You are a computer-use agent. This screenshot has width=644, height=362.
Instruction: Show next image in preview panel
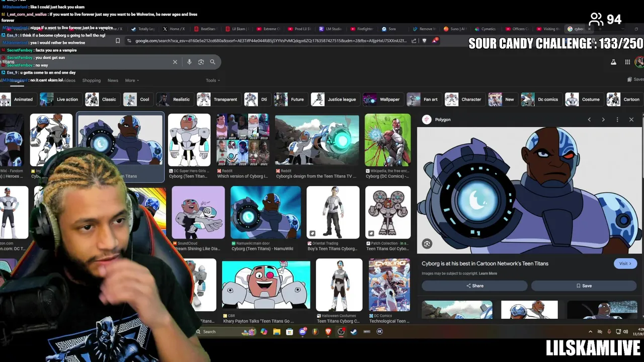603,120
